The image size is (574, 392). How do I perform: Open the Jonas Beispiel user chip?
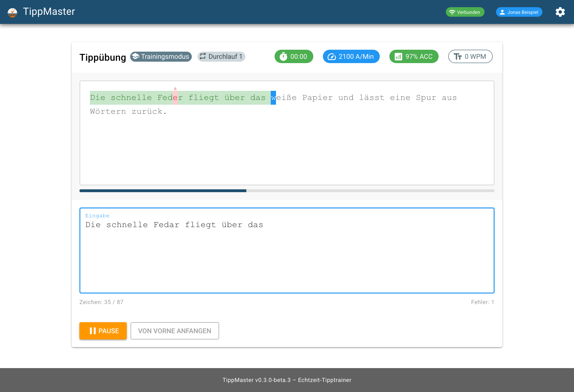[519, 12]
